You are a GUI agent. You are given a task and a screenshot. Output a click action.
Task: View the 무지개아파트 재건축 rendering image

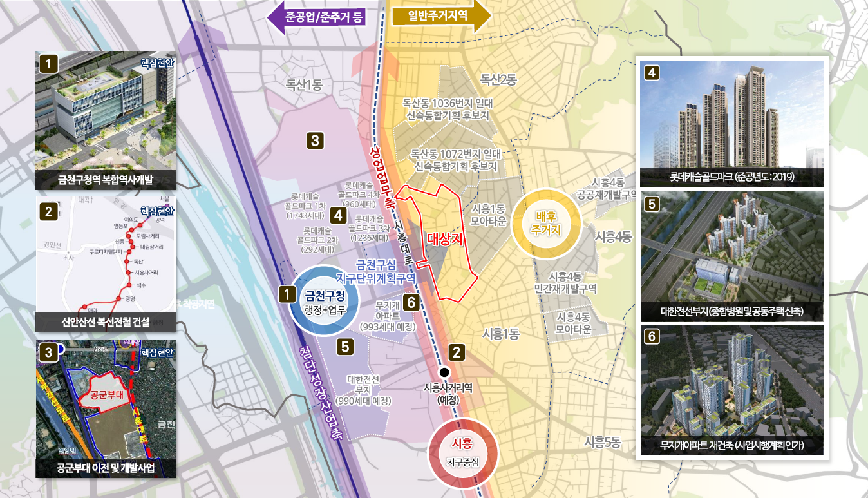point(732,390)
